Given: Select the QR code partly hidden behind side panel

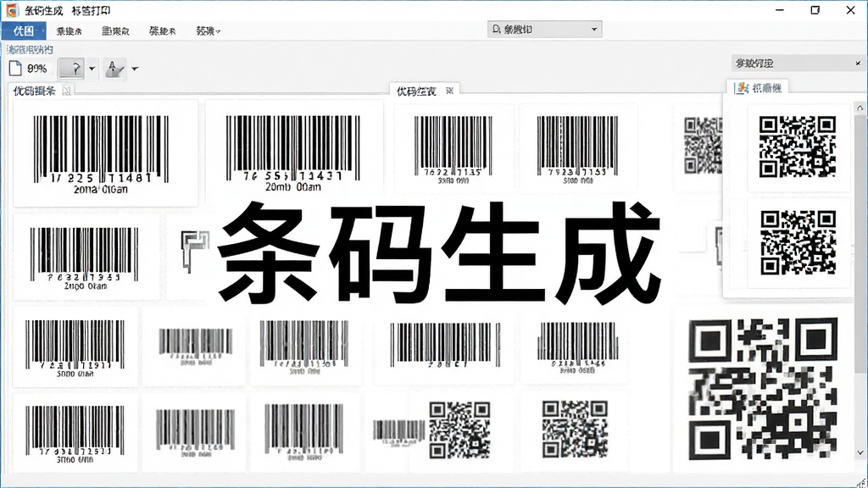Looking at the screenshot, I should (703, 146).
